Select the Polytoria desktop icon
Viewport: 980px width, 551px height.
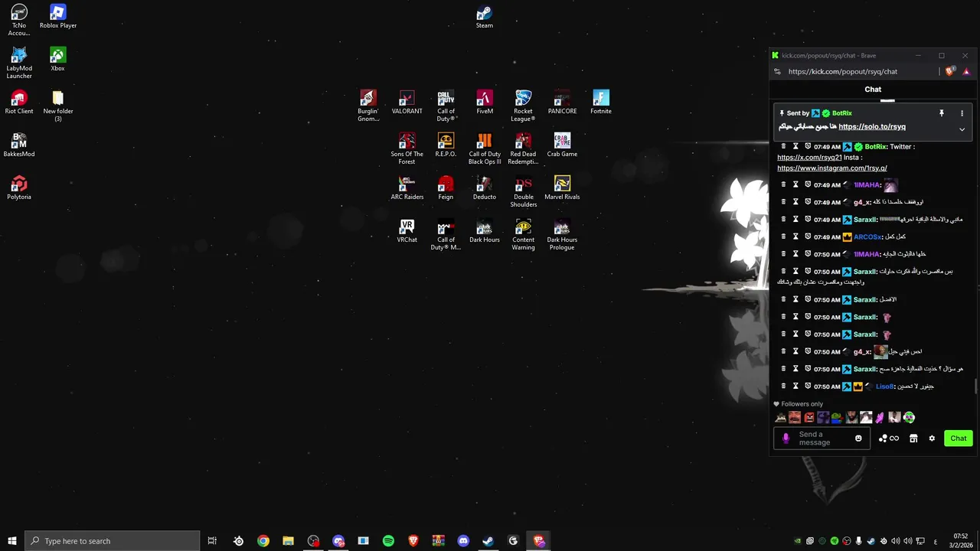click(19, 188)
